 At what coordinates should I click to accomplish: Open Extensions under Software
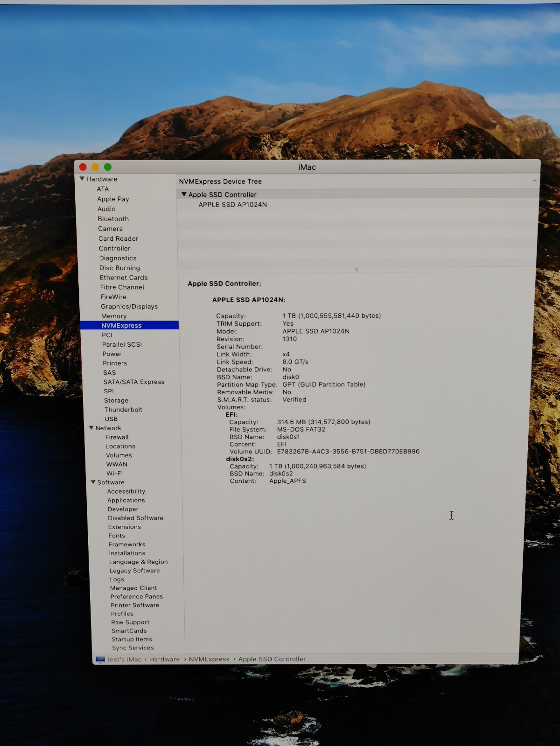click(x=124, y=527)
